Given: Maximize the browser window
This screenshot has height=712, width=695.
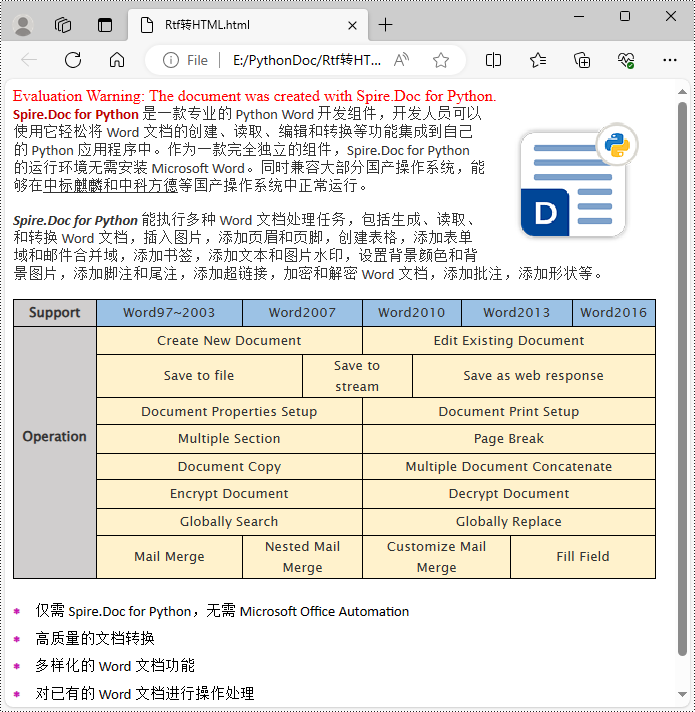Looking at the screenshot, I should (x=625, y=16).
